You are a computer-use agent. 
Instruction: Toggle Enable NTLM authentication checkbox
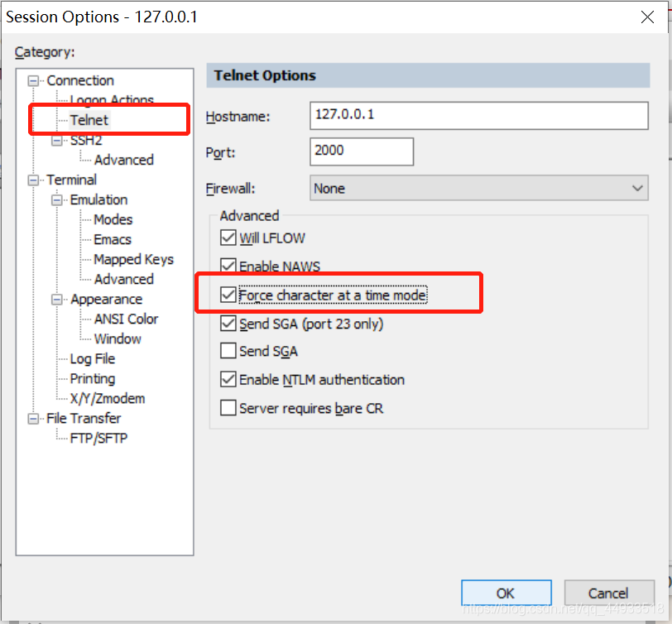tap(228, 379)
